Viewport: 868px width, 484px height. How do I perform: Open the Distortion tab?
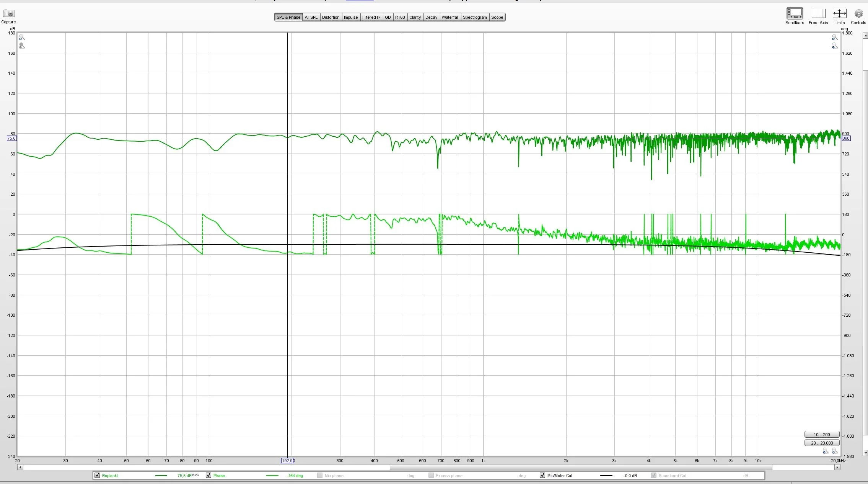click(x=331, y=17)
